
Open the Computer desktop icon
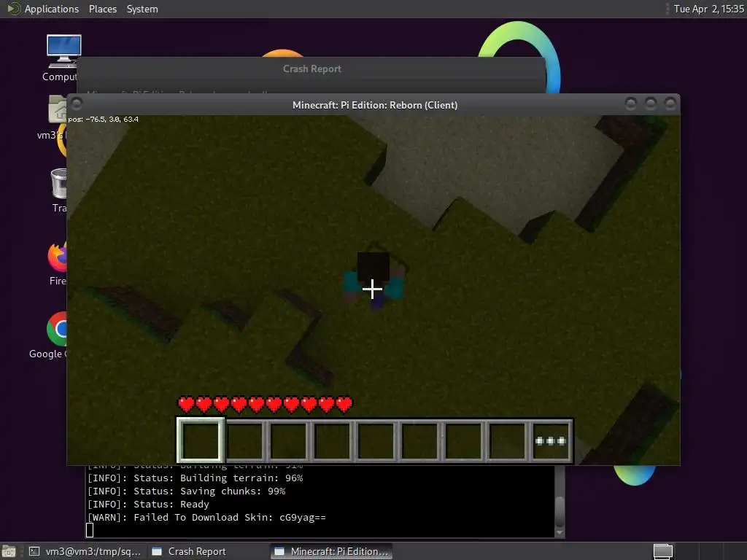point(63,58)
